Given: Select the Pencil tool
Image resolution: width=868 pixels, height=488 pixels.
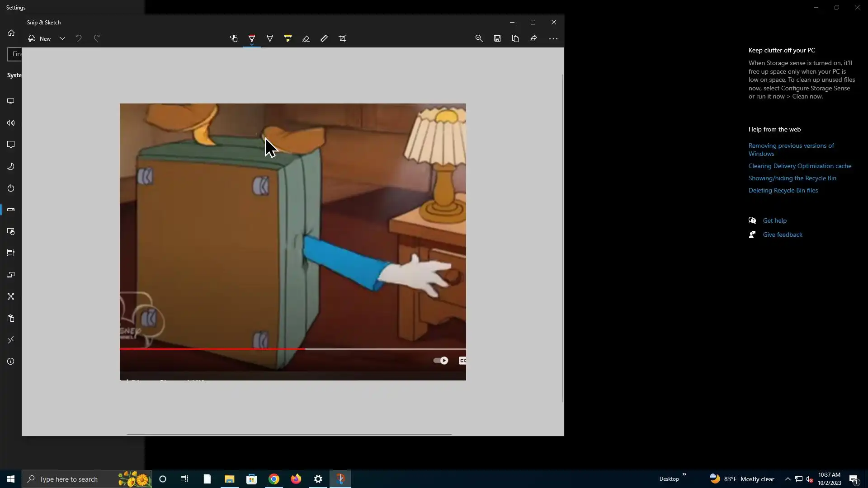Looking at the screenshot, I should [x=270, y=38].
